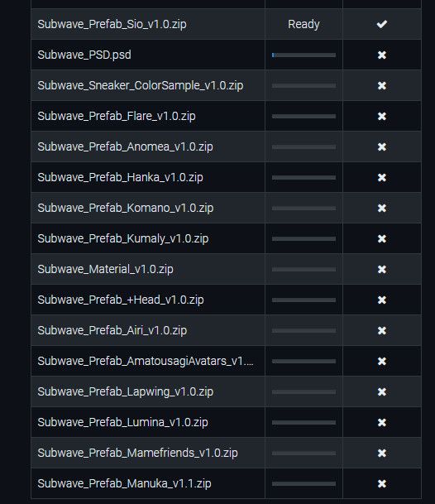Select the Subwave_Prefab_Manuka_v1.1.zip file name

pos(124,483)
